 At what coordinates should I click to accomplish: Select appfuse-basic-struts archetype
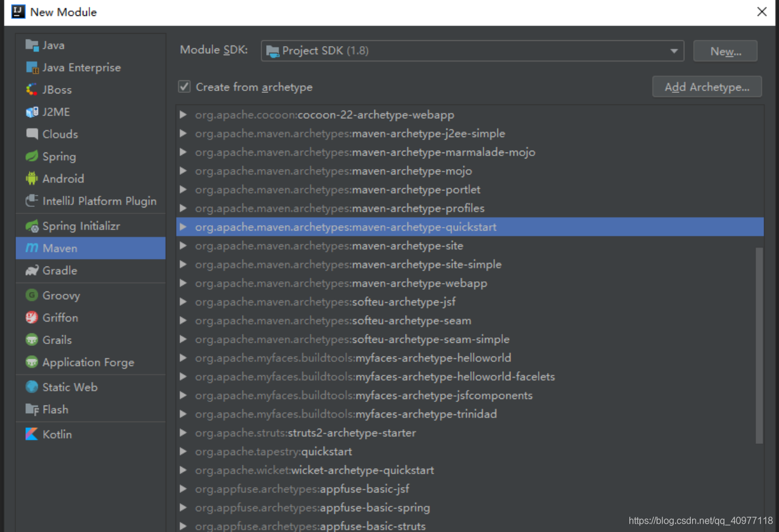[x=470, y=525]
